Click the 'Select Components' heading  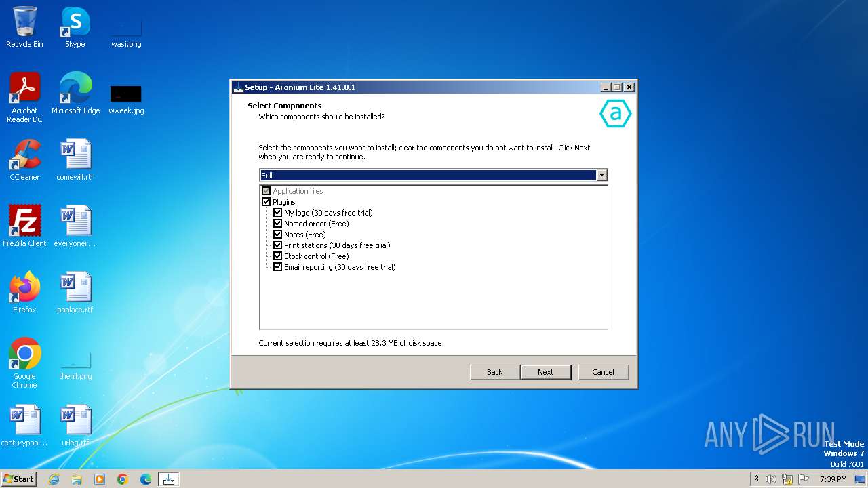285,106
